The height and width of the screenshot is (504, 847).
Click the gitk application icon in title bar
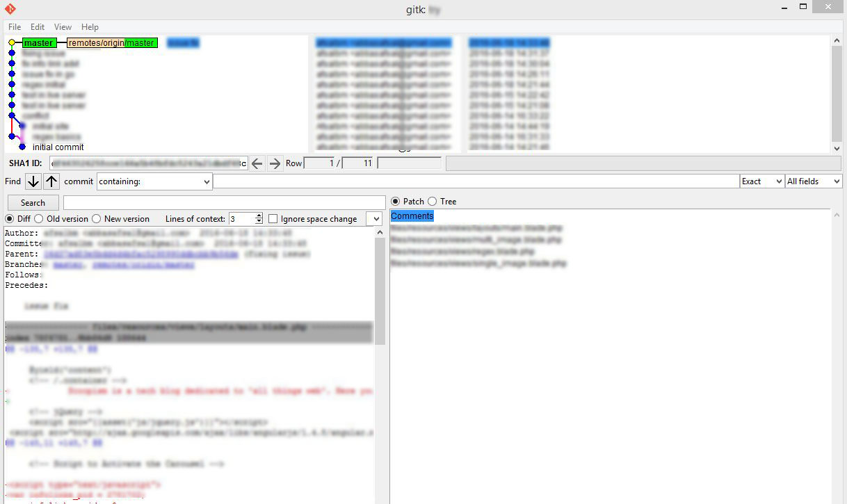pyautogui.click(x=10, y=8)
